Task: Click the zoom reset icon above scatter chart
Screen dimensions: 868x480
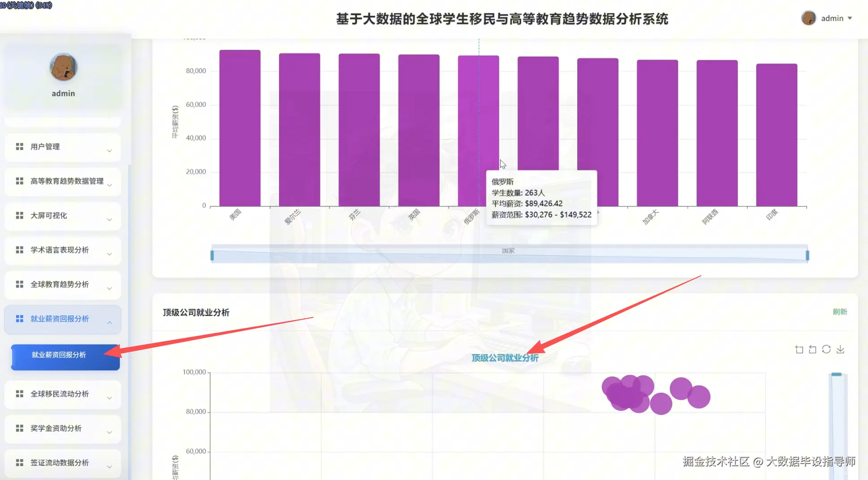Action: 812,350
